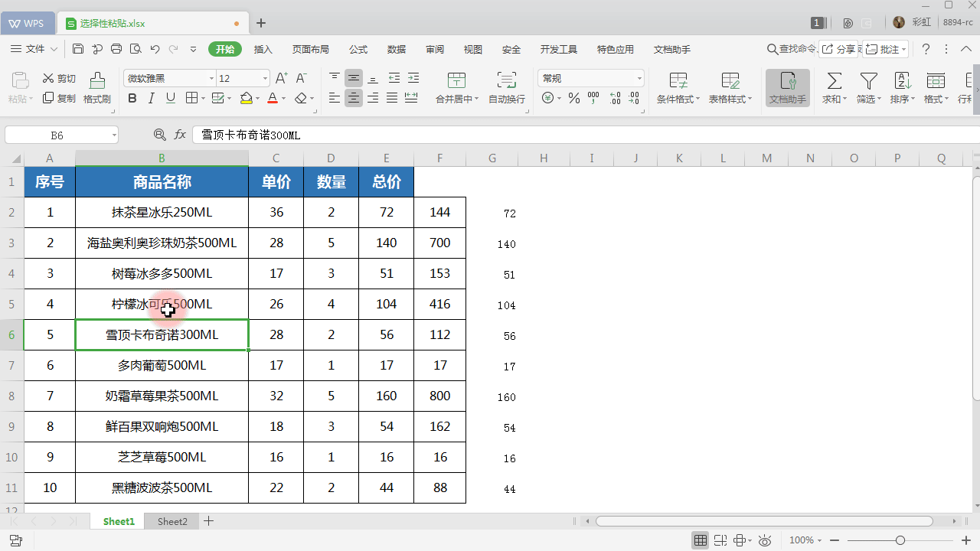
Task: Open the font color swatch picker
Action: [x=283, y=98]
